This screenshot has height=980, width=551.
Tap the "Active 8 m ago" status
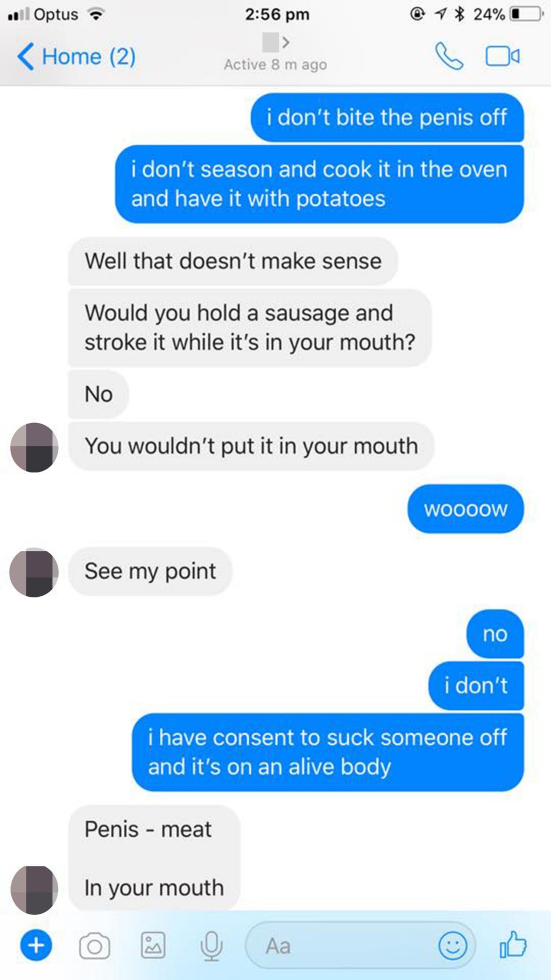click(x=275, y=65)
